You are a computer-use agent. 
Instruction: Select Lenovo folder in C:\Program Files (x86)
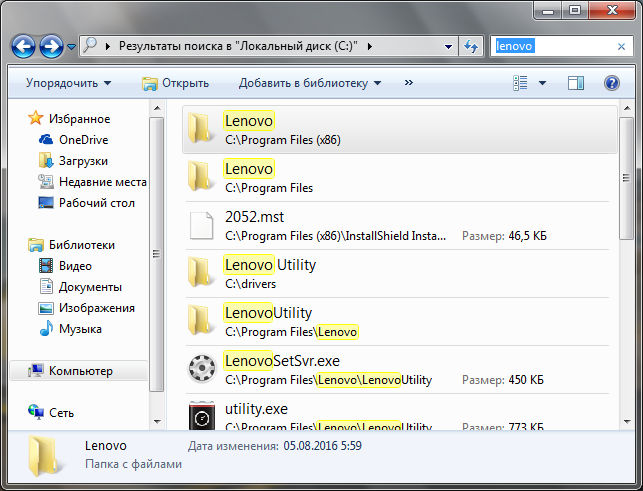[x=400, y=130]
